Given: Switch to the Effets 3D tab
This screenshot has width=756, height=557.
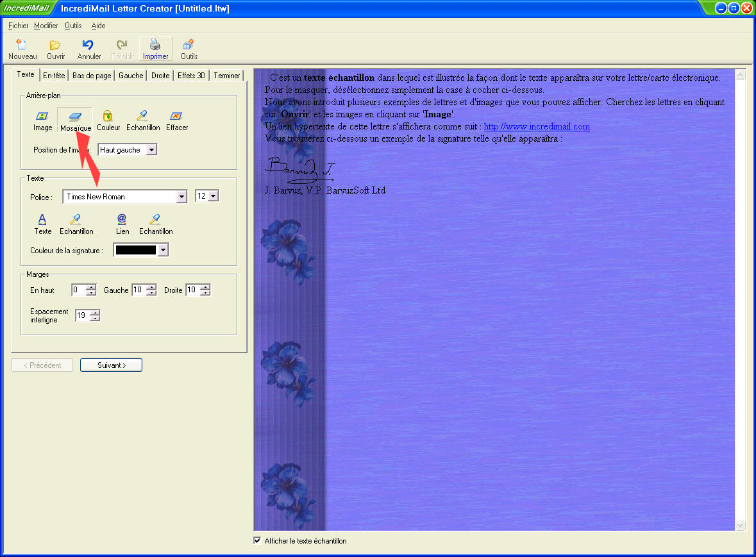Looking at the screenshot, I should [x=192, y=76].
